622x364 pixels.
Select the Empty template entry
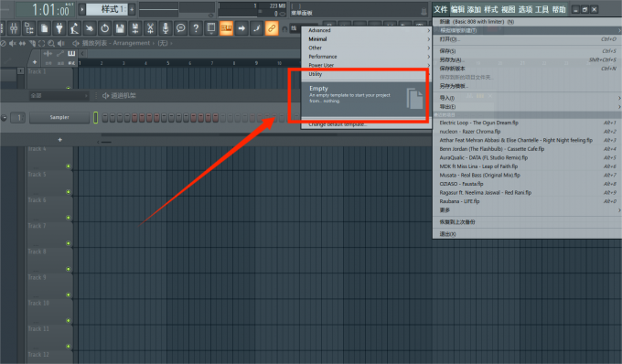coord(366,99)
